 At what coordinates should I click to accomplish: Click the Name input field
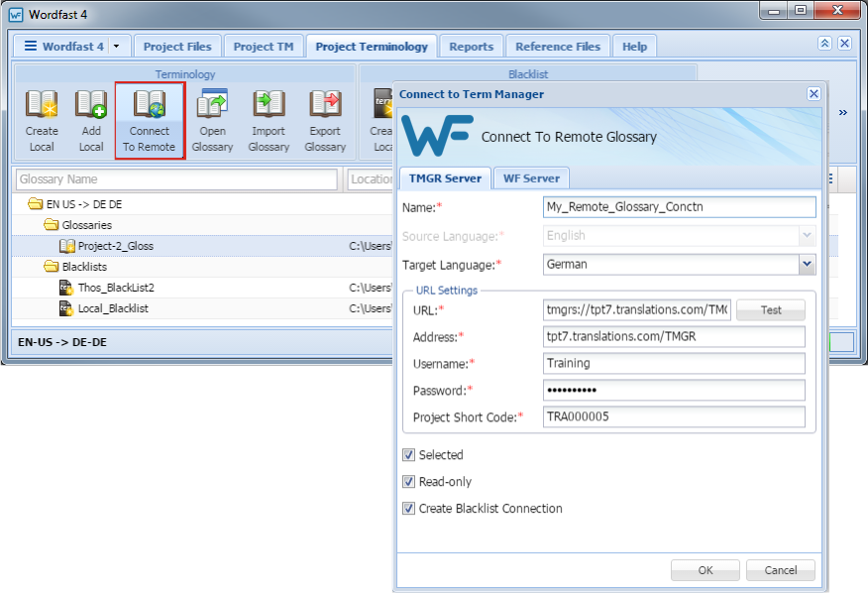pyautogui.click(x=679, y=206)
